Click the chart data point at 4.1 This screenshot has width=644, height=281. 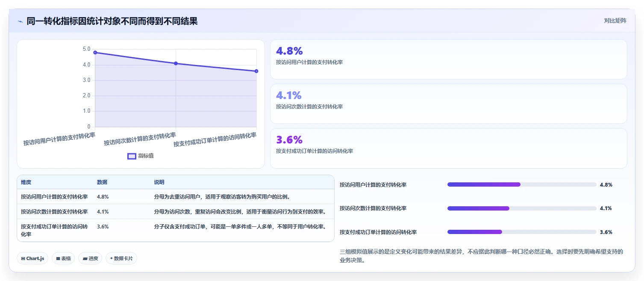(x=176, y=63)
